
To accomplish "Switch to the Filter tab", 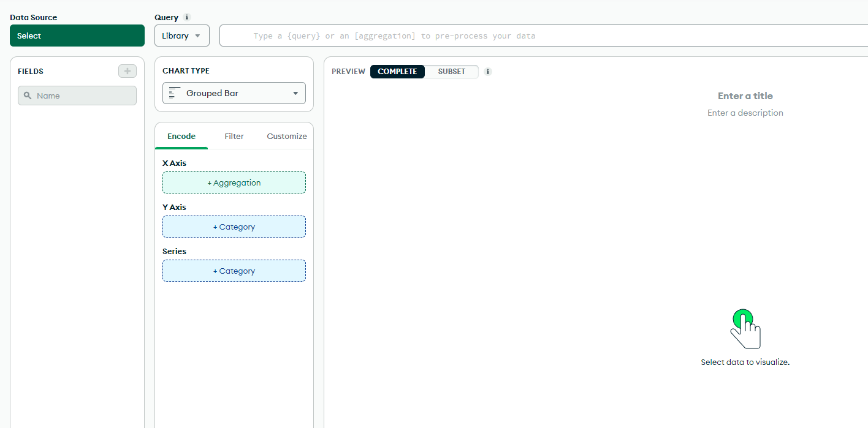I will (x=234, y=136).
